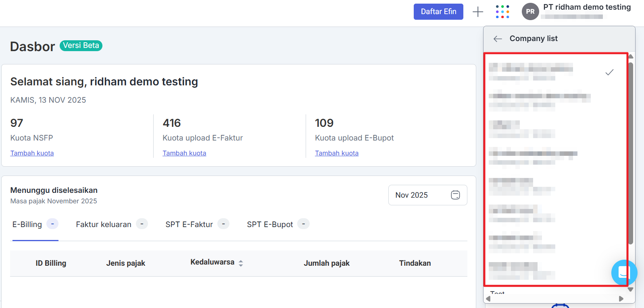
Task: Switch to the Faktur keluaran tab
Action: (x=104, y=224)
